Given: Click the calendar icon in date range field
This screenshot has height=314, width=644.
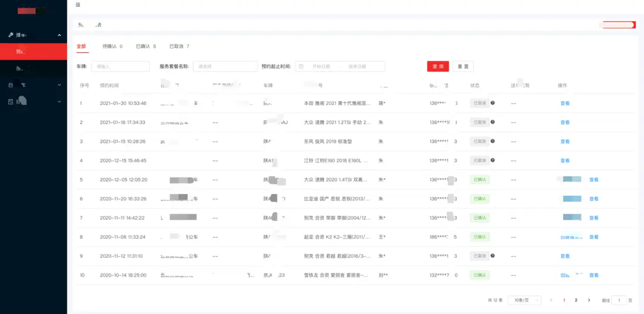Looking at the screenshot, I should coord(301,66).
